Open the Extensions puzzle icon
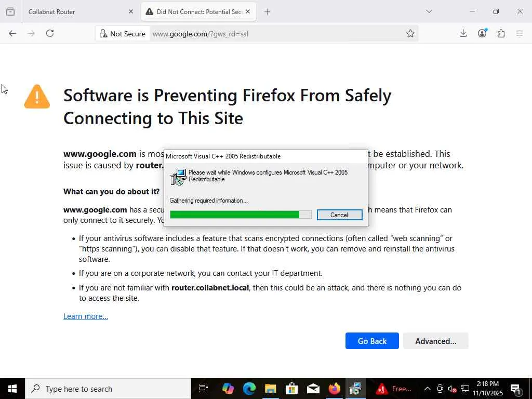Viewport: 532px width, 399px height. click(x=501, y=33)
